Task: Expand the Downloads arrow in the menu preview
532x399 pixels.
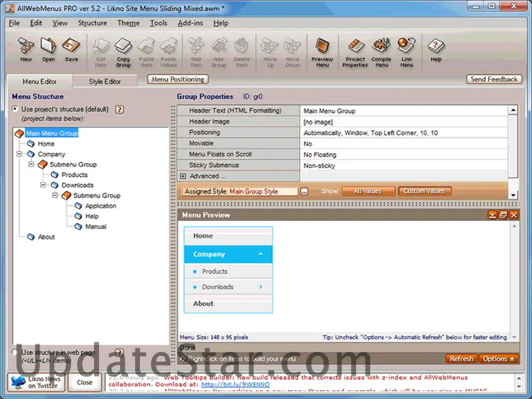Action: [x=261, y=286]
